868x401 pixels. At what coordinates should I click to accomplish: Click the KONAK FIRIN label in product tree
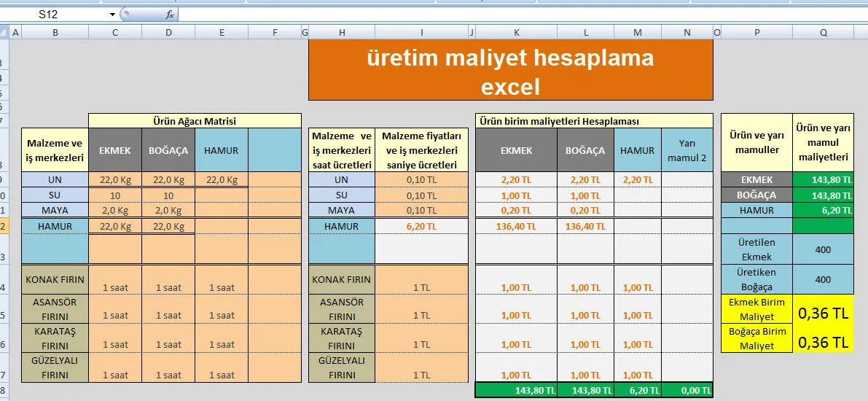click(x=55, y=279)
